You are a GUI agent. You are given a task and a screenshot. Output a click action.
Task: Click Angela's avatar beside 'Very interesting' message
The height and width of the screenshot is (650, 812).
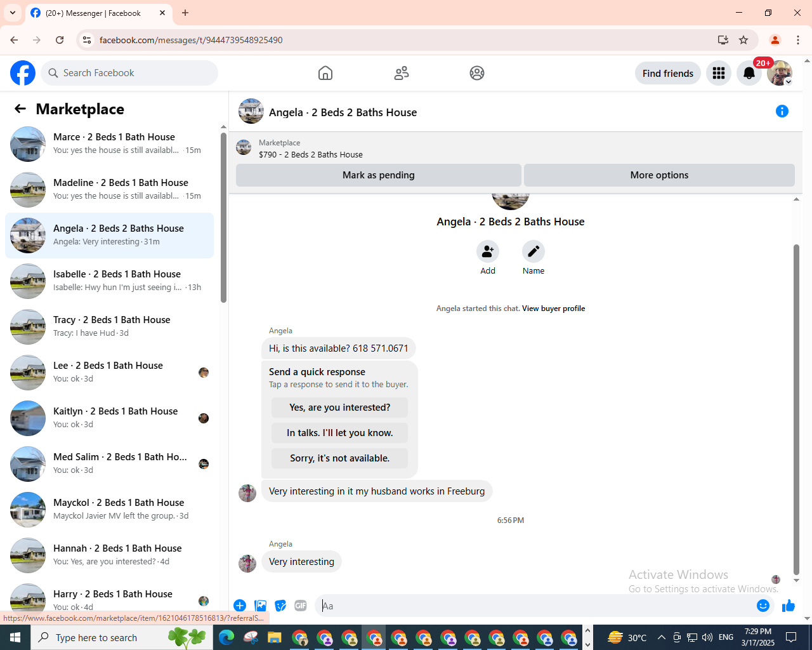247,564
